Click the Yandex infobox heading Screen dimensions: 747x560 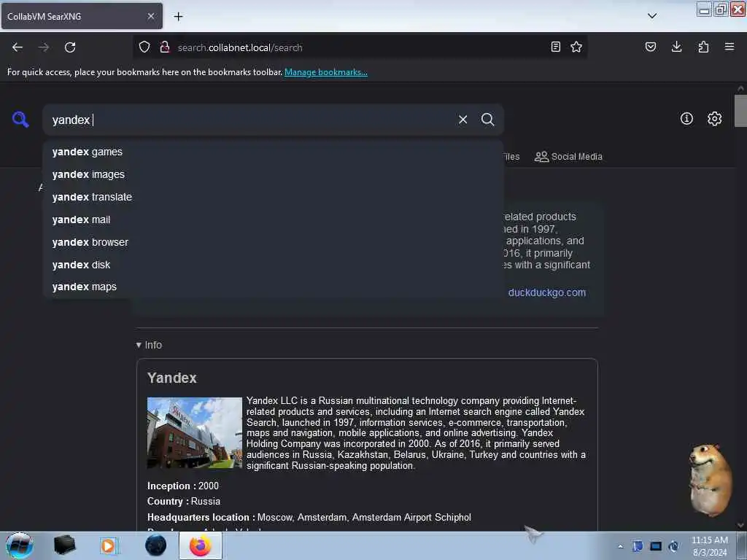pyautogui.click(x=172, y=378)
